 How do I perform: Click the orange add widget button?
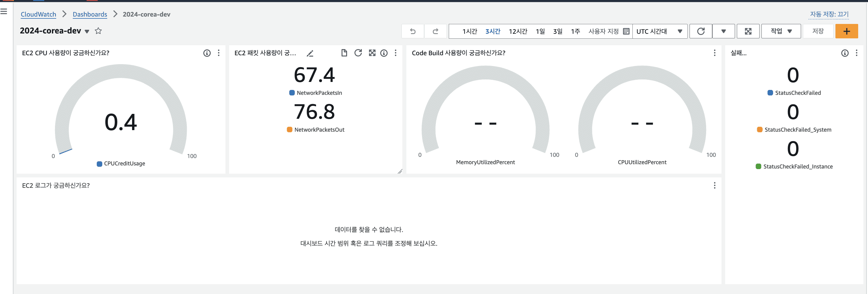[x=846, y=31]
